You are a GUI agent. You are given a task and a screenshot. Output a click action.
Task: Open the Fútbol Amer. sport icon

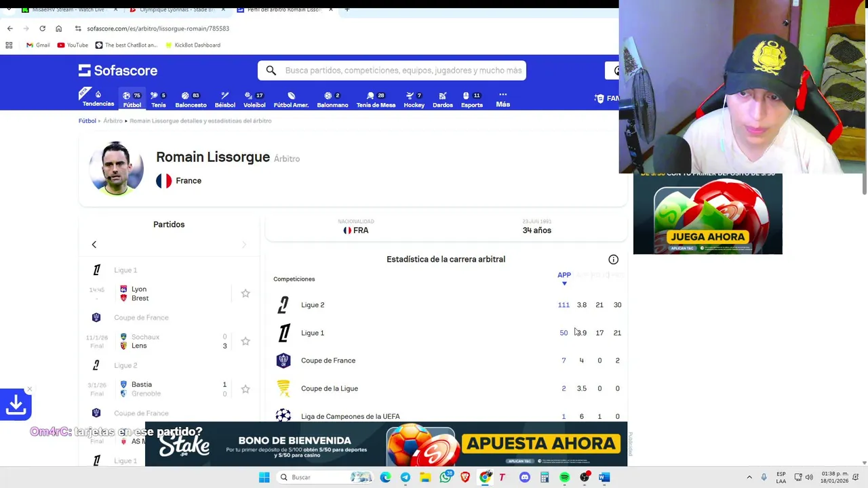pos(291,100)
